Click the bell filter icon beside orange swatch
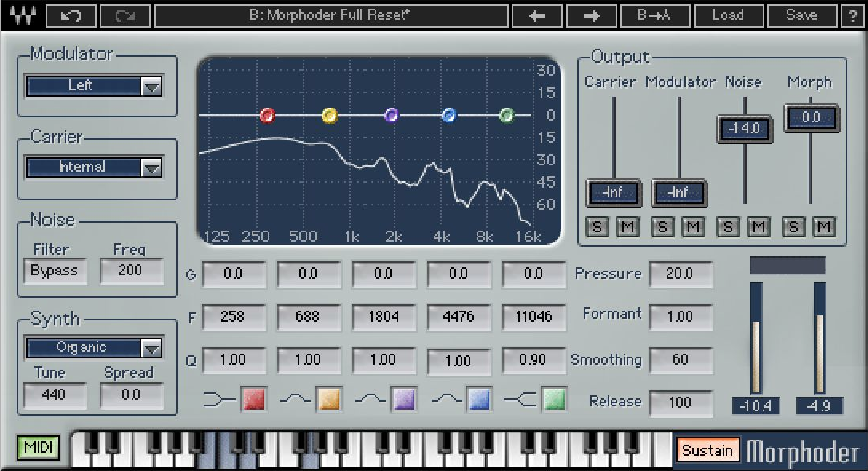Viewport: 868px width, 471px height. 295,398
